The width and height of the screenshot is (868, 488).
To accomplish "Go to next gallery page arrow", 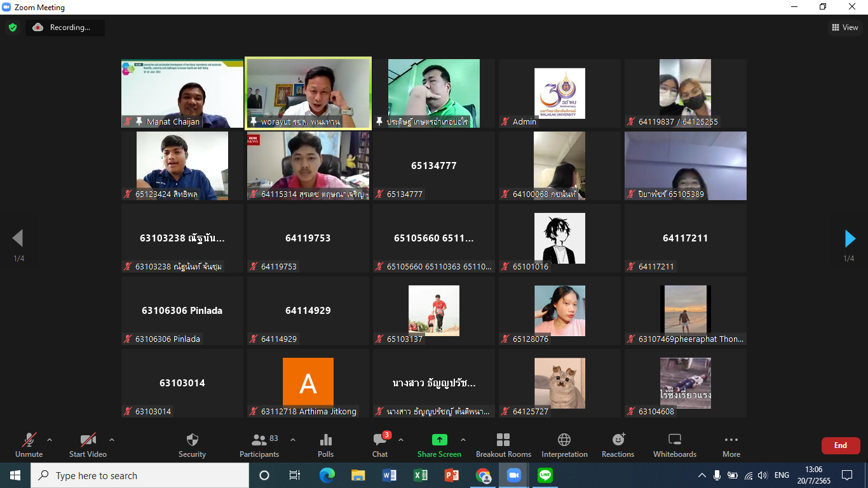I will [x=850, y=238].
